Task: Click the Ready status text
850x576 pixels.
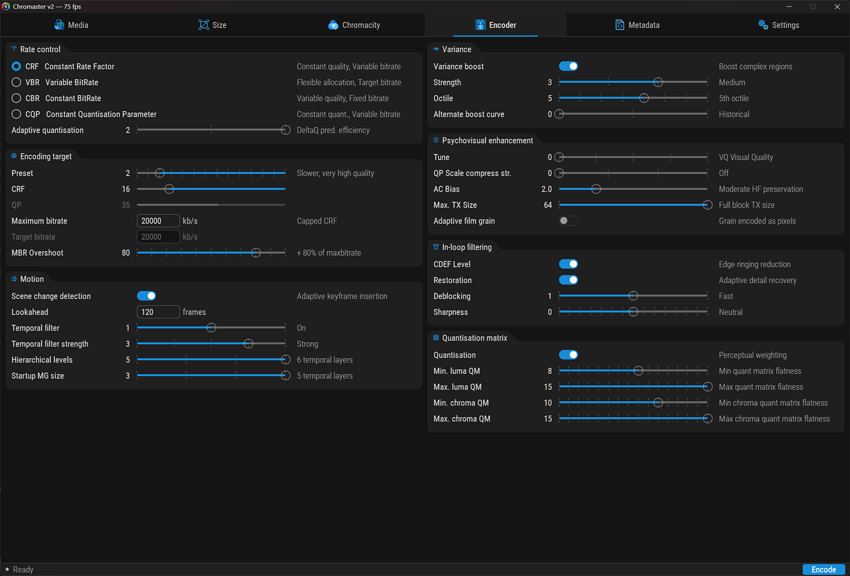Action: (x=23, y=569)
